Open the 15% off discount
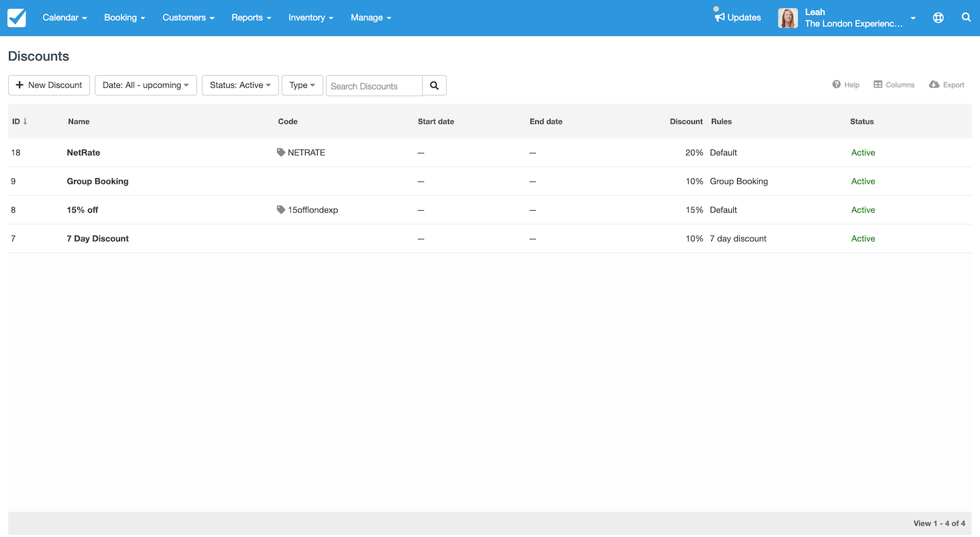This screenshot has width=980, height=537. pyautogui.click(x=83, y=210)
